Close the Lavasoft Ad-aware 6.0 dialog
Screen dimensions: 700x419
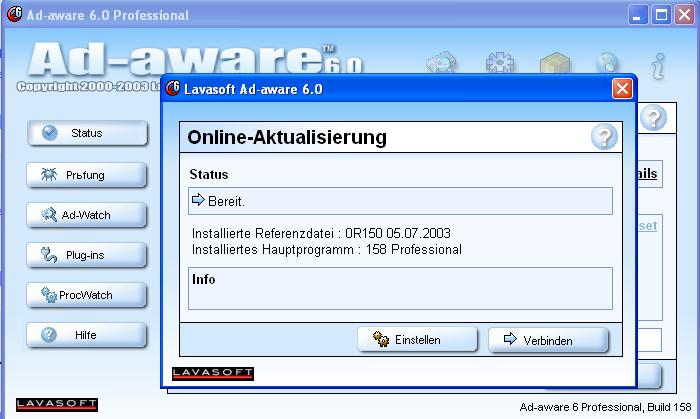pos(622,89)
